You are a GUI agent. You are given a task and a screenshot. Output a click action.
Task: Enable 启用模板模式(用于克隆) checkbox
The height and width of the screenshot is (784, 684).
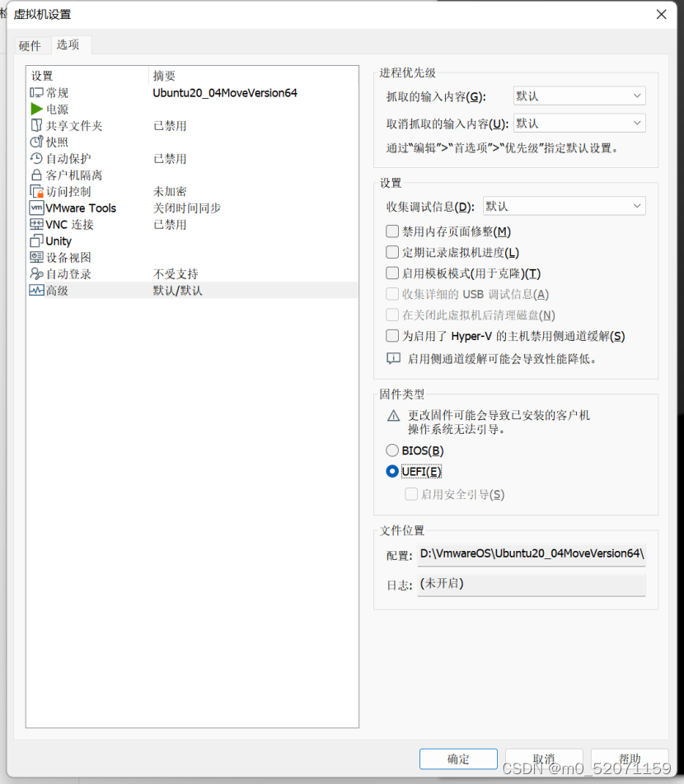pos(392,273)
